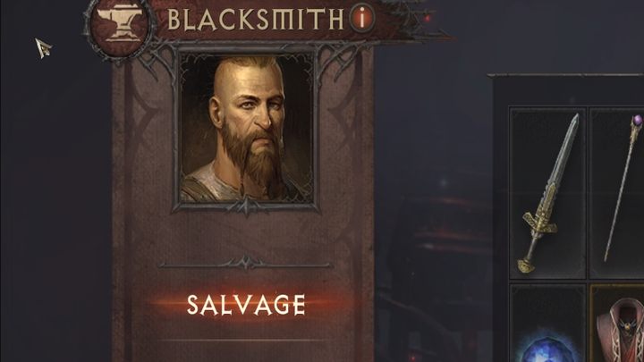The width and height of the screenshot is (644, 362).
Task: Click the red glowing gem on banner edge
Action: pos(428,18)
